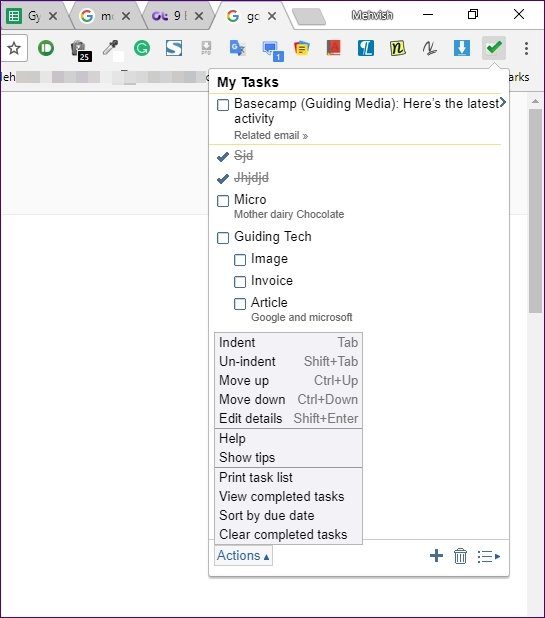The width and height of the screenshot is (545, 618).
Task: Click the blue S extension icon
Action: [174, 48]
